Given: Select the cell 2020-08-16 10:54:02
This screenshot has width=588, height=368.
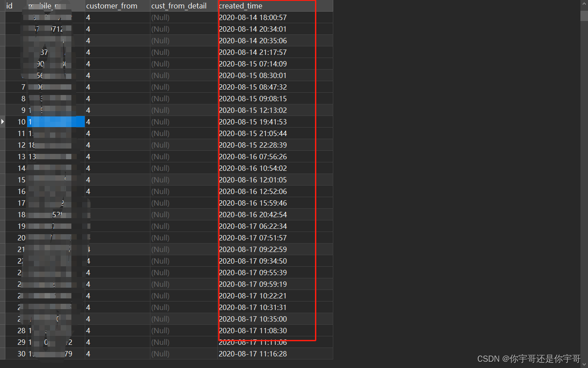Looking at the screenshot, I should click(275, 168).
